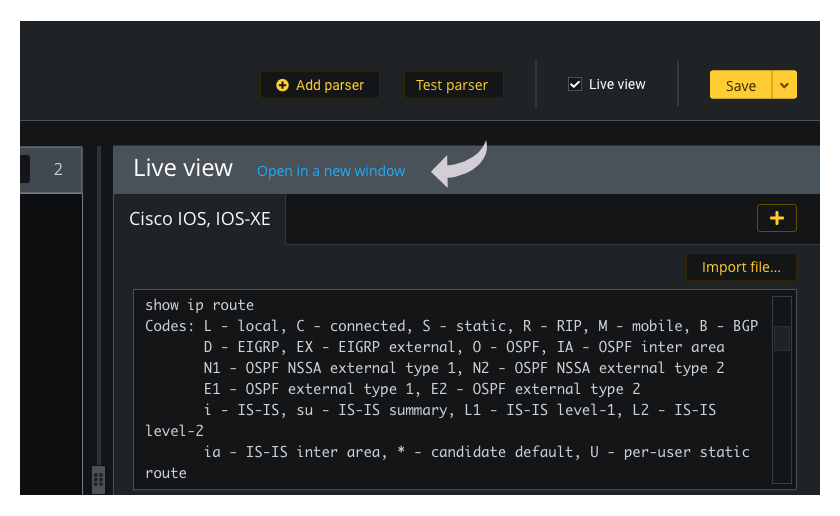Click the 'E1 - OSPF external type 1' line
The height and width of the screenshot is (516, 840).
[422, 389]
